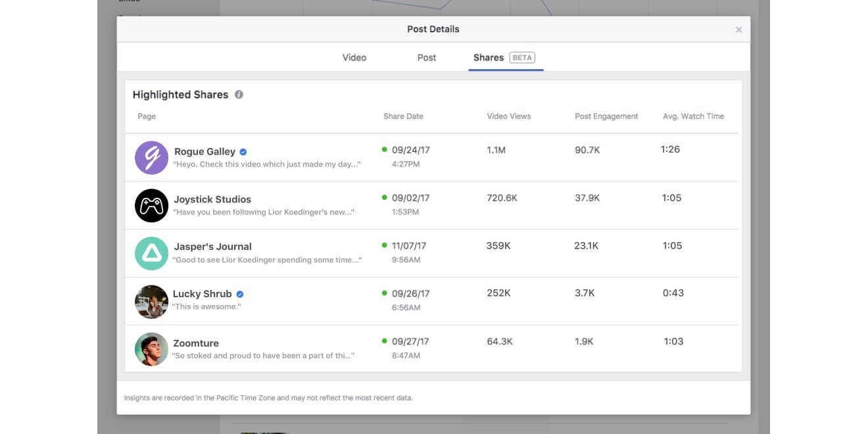
Task: Click the Joystick Studios gamepad icon
Action: [151, 206]
